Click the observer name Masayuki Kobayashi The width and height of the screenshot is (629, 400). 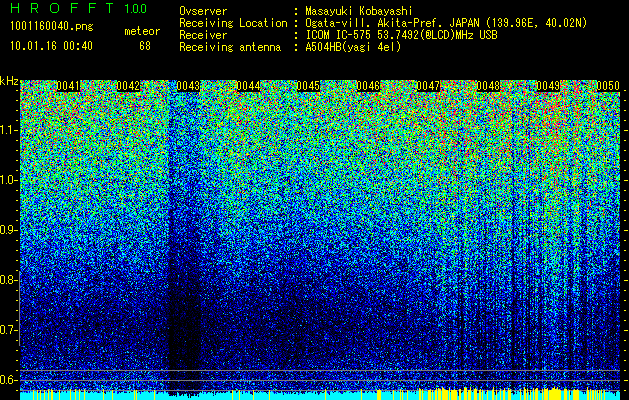point(359,11)
